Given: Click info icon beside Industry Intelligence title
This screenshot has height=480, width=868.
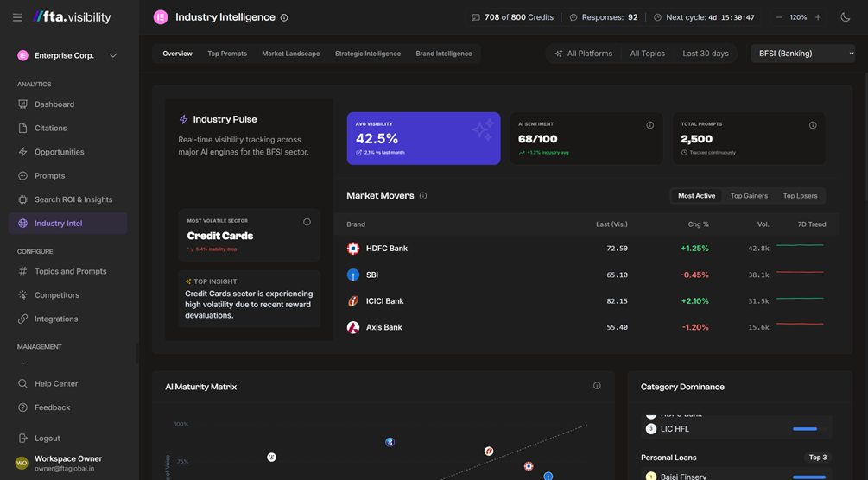Looking at the screenshot, I should [284, 18].
